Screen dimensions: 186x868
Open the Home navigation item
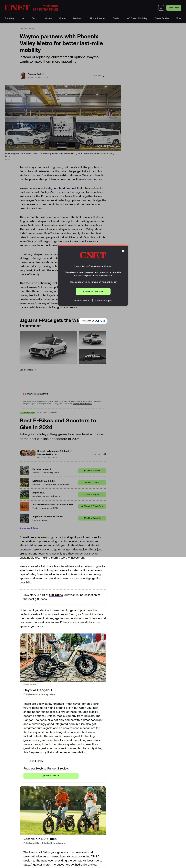tap(62, 19)
